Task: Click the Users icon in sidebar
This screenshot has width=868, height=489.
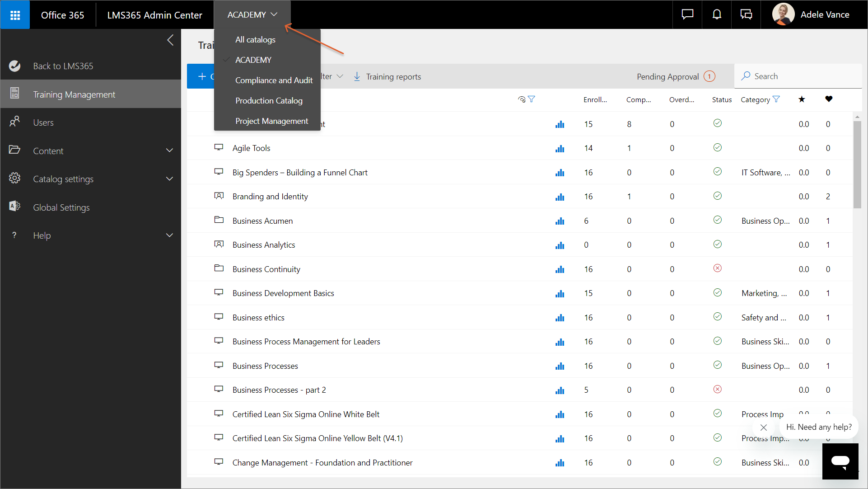Action: click(15, 122)
